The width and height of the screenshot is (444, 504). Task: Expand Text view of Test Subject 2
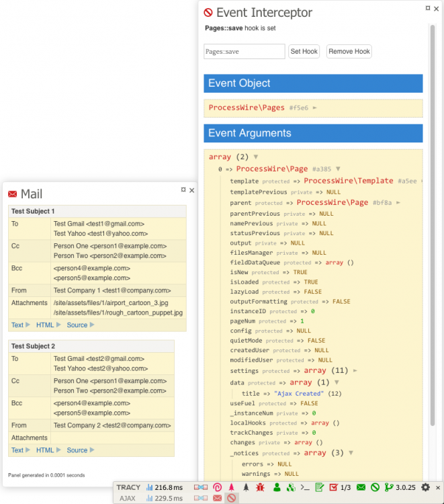[x=21, y=450]
